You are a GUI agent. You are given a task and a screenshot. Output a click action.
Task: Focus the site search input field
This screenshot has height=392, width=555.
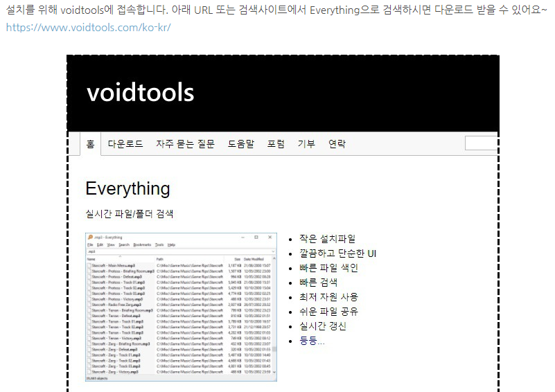coord(481,143)
